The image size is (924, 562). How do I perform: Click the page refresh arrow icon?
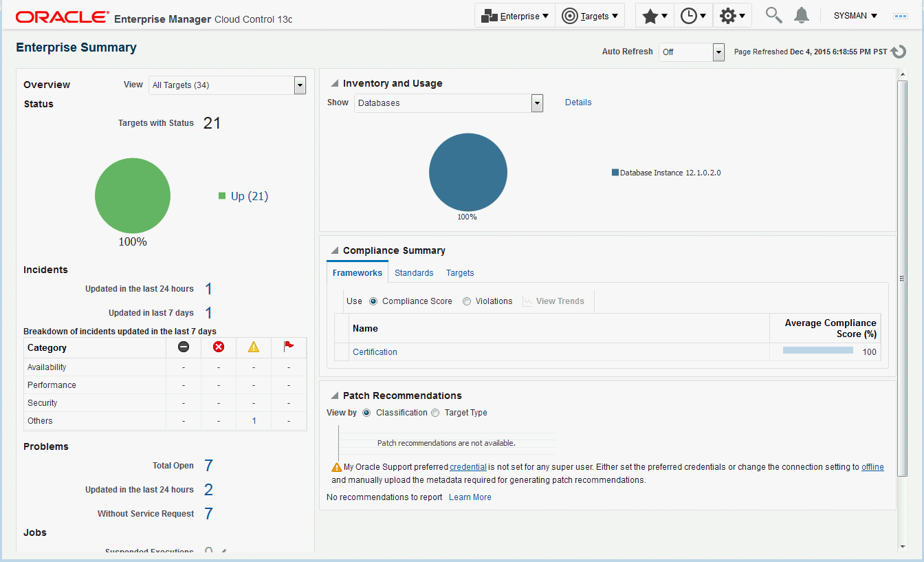[899, 52]
